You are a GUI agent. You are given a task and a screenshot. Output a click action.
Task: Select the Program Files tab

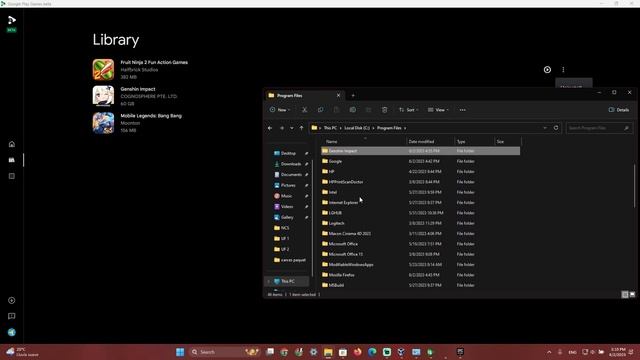point(304,96)
